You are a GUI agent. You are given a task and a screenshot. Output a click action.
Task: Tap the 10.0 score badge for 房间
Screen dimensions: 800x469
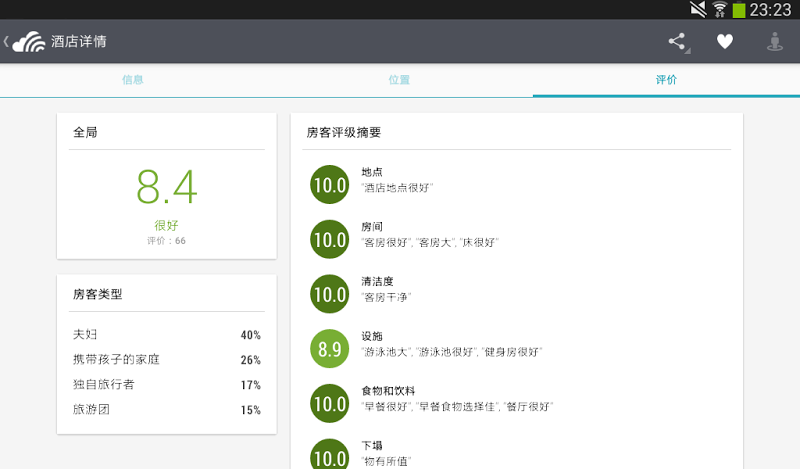330,239
